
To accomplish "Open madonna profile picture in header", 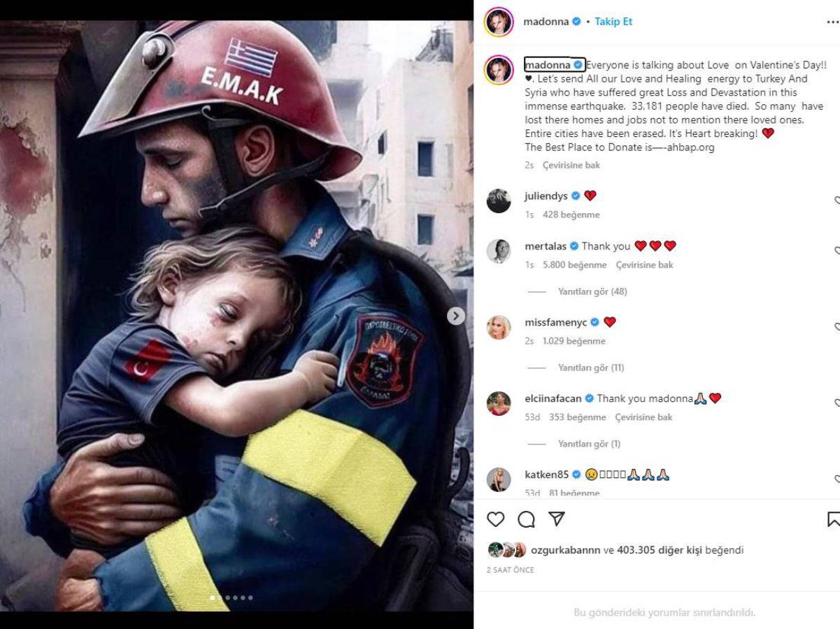I will tap(499, 22).
